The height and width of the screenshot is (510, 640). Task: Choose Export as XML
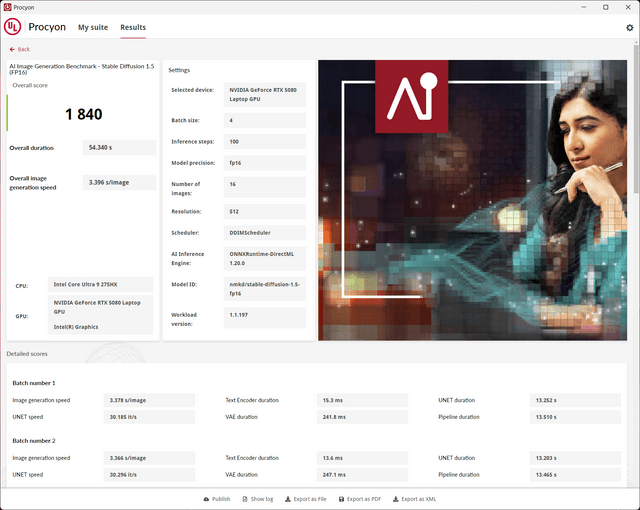(414, 499)
